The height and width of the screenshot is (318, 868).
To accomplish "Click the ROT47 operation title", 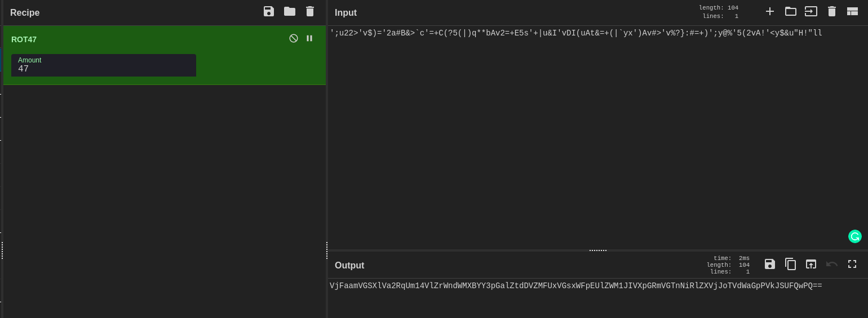I will (x=24, y=39).
